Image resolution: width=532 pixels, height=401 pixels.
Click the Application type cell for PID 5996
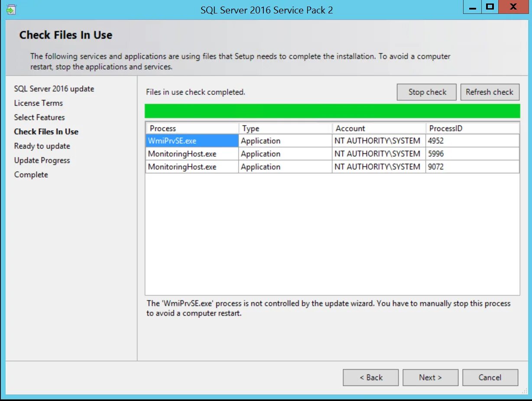pos(285,154)
